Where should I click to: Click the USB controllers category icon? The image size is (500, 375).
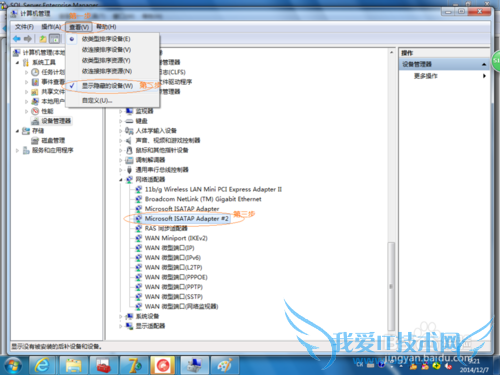coord(129,170)
